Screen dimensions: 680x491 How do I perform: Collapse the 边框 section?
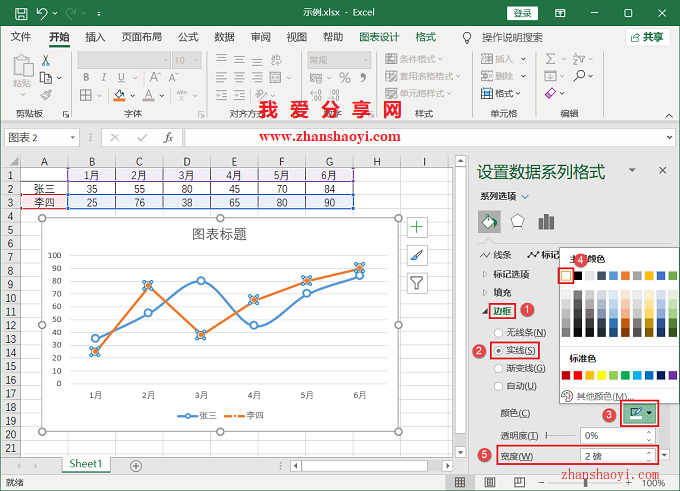pos(485,311)
